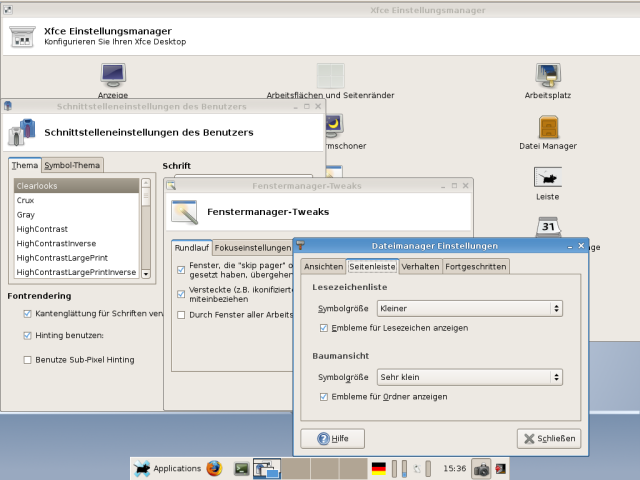Click the Schließen button
The width and height of the screenshot is (640, 480).
549,438
